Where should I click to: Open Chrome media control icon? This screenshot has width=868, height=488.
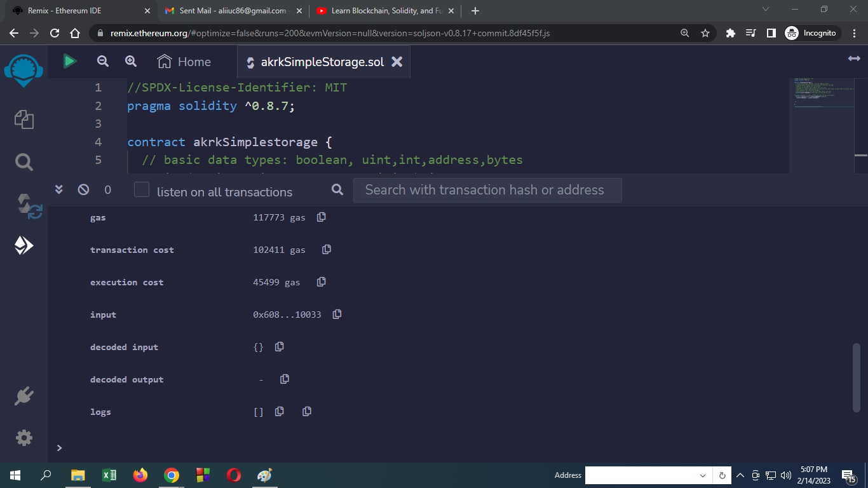click(751, 33)
